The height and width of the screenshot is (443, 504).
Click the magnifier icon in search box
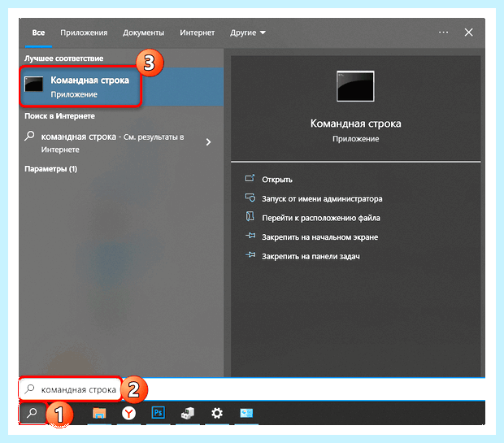(x=29, y=389)
